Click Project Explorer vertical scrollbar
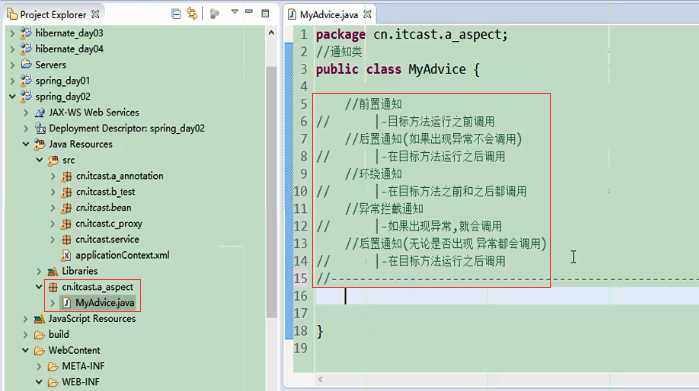 click(271, 192)
